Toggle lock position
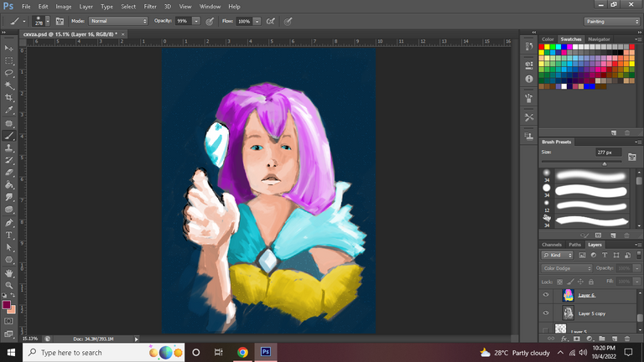 tap(580, 282)
